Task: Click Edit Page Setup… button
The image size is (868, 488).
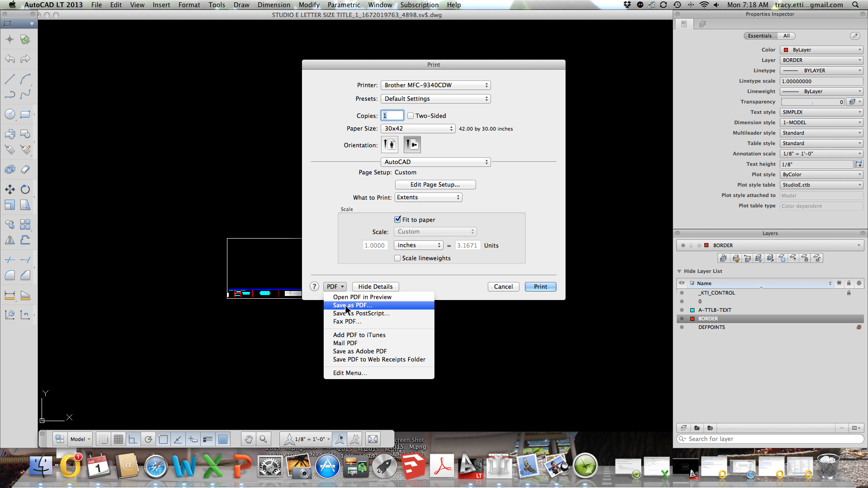Action: [435, 184]
